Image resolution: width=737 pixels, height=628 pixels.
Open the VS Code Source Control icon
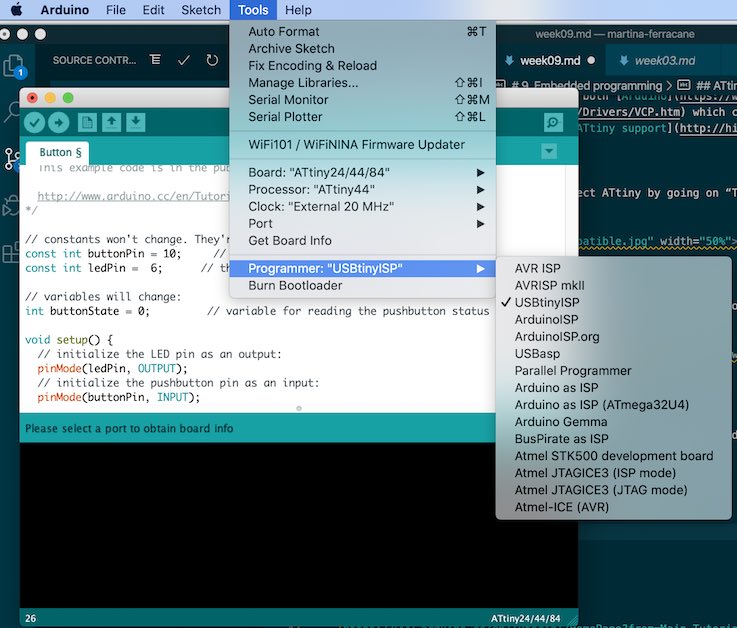(x=11, y=159)
